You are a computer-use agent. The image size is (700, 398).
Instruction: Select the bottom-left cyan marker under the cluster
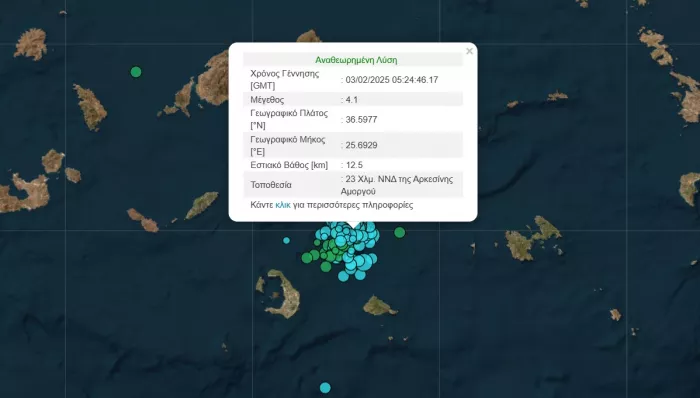tap(343, 276)
